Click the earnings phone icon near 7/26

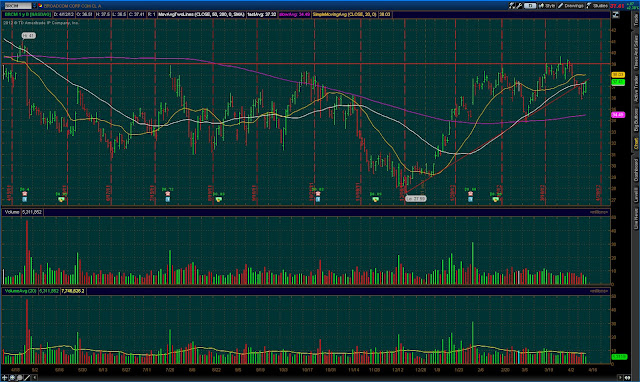(x=168, y=193)
